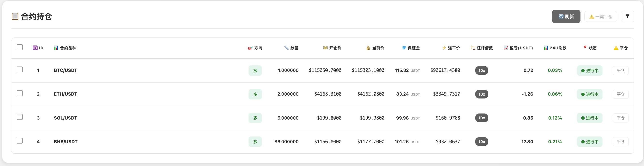Click the 10x leverage badge on SOL/USDT row
This screenshot has width=644, height=166.
482,118
